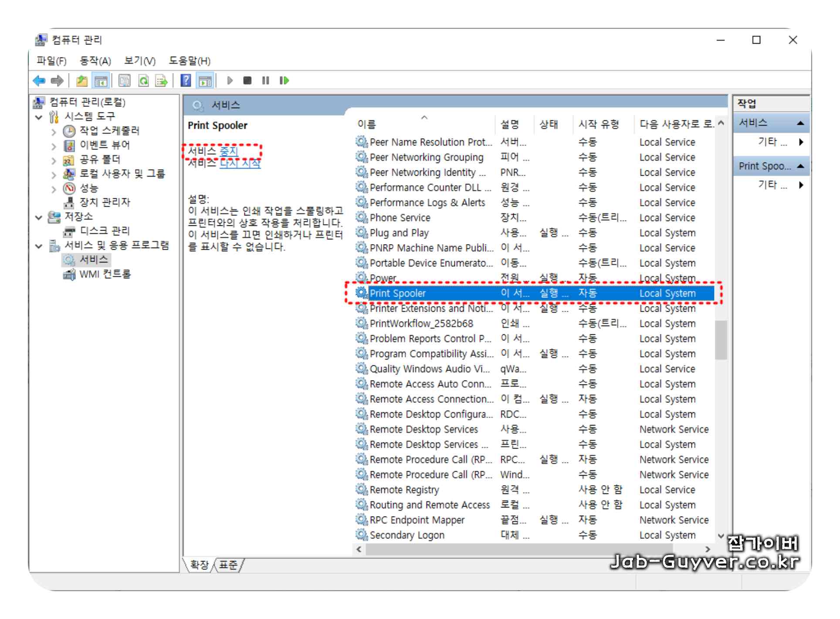Click the Start Service play icon
Viewport: 840px width, 619px height.
230,81
